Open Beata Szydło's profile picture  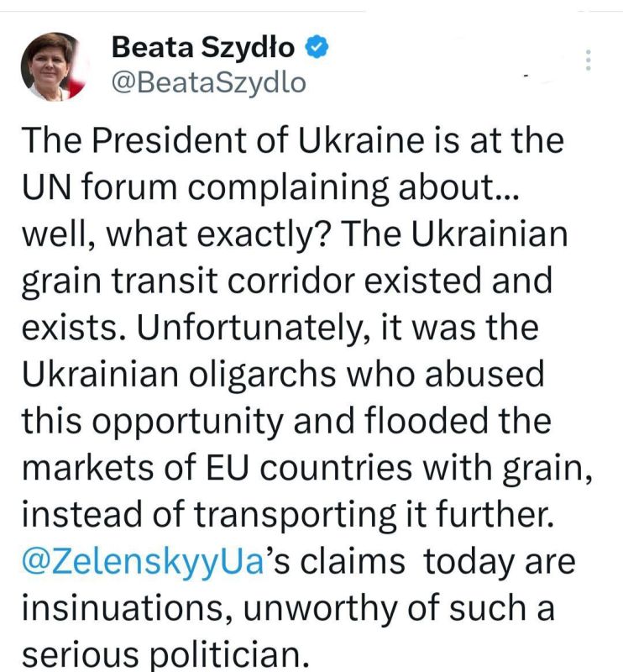pos(54,66)
